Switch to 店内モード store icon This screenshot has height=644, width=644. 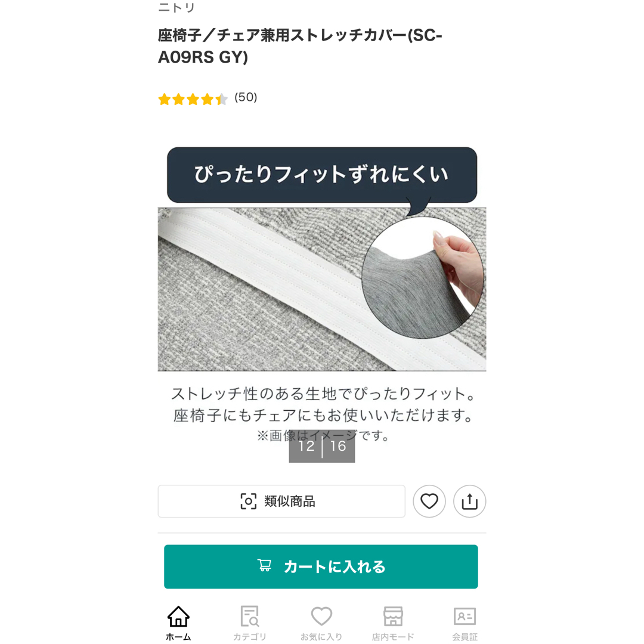tap(393, 616)
